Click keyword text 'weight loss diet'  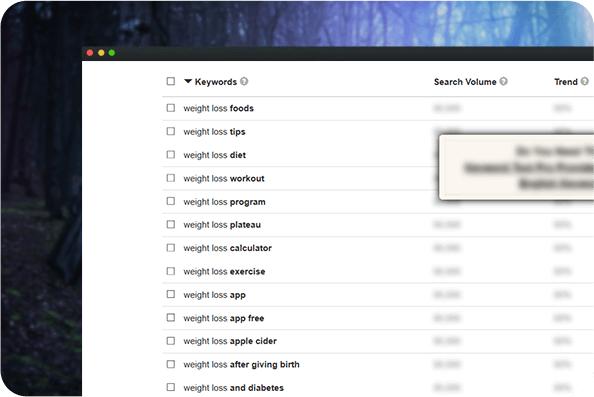click(x=215, y=155)
